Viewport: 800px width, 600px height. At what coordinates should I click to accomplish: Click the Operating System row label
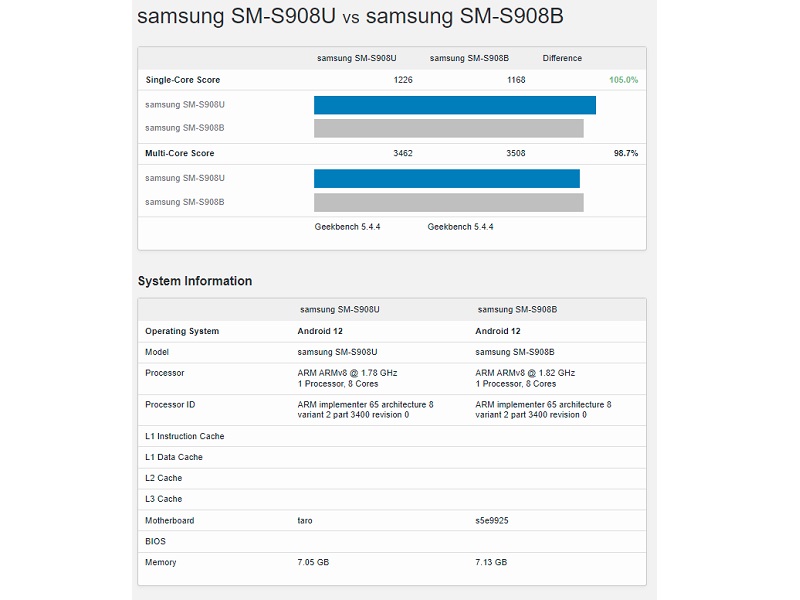point(182,331)
